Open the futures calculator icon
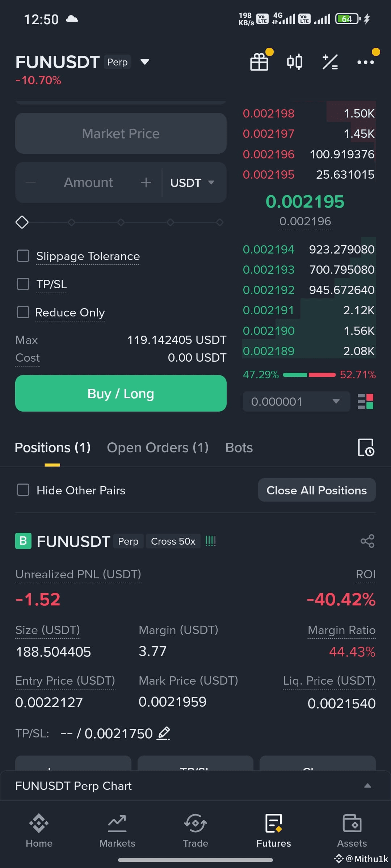391x868 pixels. tap(330, 62)
